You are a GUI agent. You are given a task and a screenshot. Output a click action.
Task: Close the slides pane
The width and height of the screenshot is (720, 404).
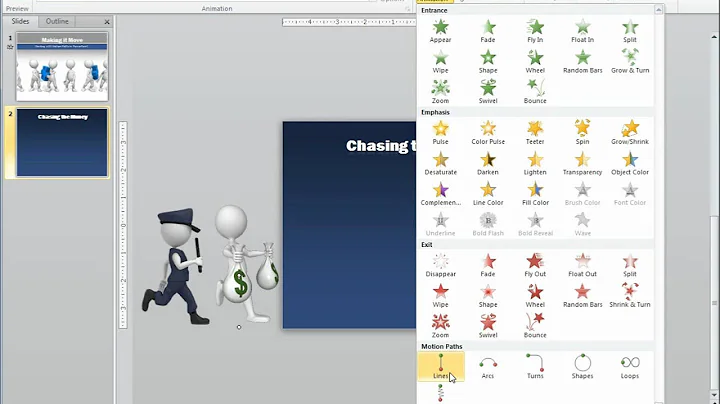[x=107, y=22]
